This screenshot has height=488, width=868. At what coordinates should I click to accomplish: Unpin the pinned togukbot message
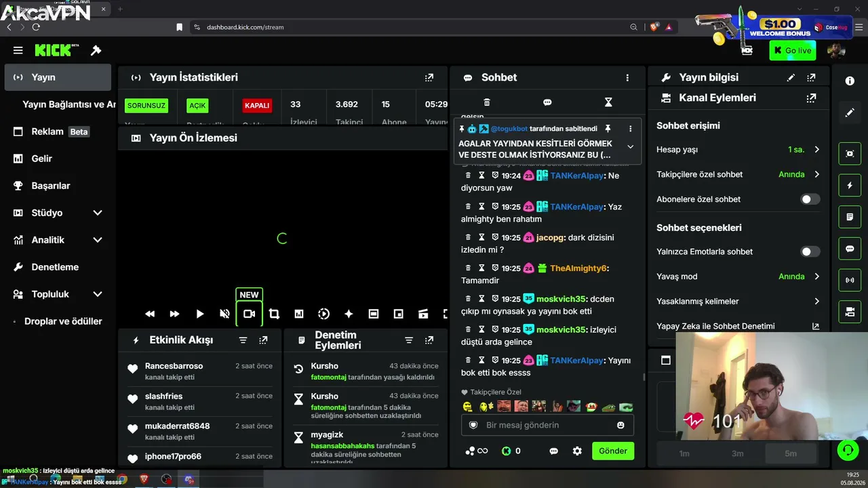pos(608,129)
